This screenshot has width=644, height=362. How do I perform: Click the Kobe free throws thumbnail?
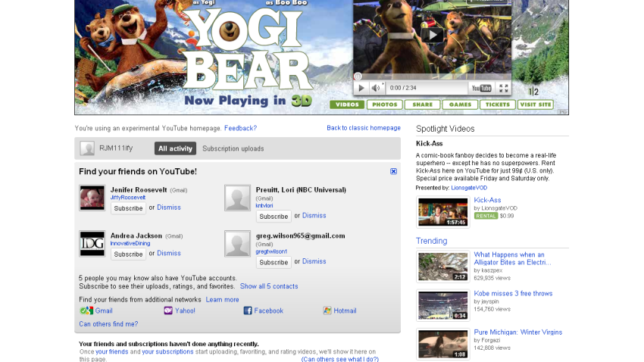pyautogui.click(x=442, y=305)
